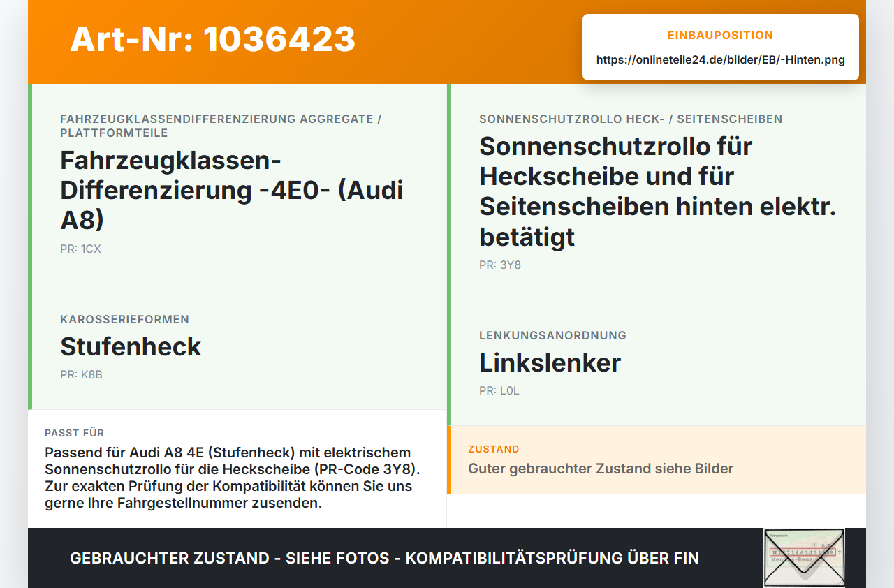This screenshot has height=588, width=894.
Task: Select the PR: 3Y8 code
Action: coord(500,265)
